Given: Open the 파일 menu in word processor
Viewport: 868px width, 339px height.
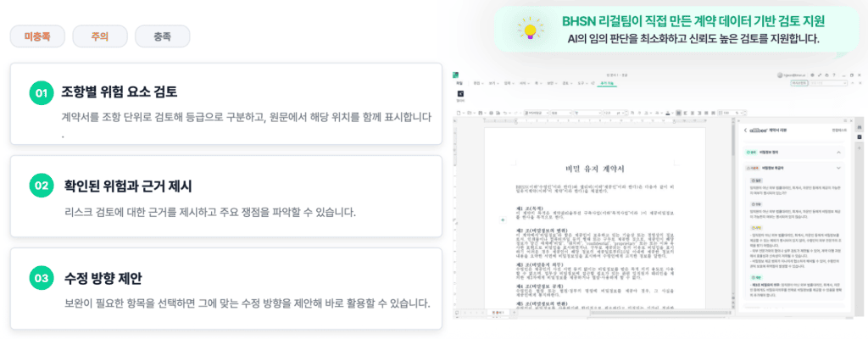Looking at the screenshot, I should point(459,83).
